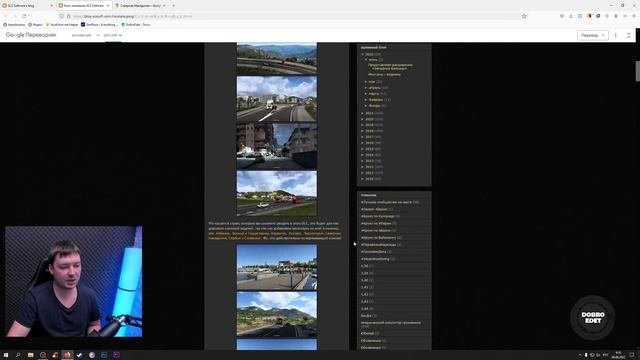640x360 pixels.
Task: Open the Windows Start menu
Action: click(6, 355)
